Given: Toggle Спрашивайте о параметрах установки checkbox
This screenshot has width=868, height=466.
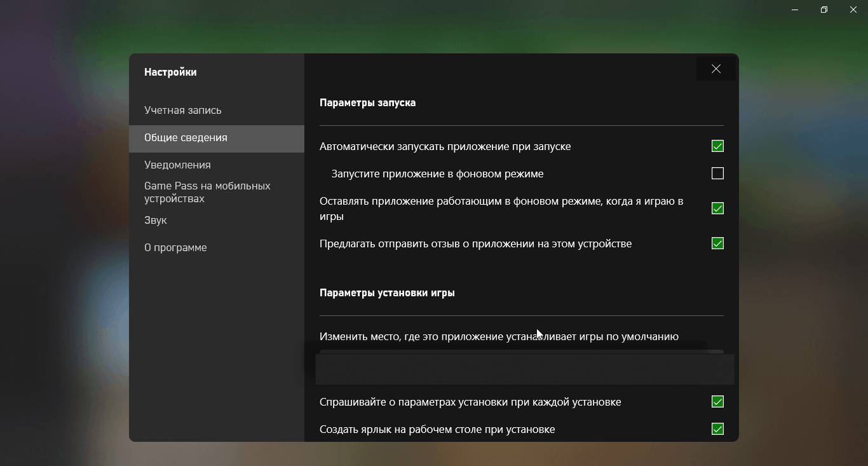Looking at the screenshot, I should tap(717, 402).
